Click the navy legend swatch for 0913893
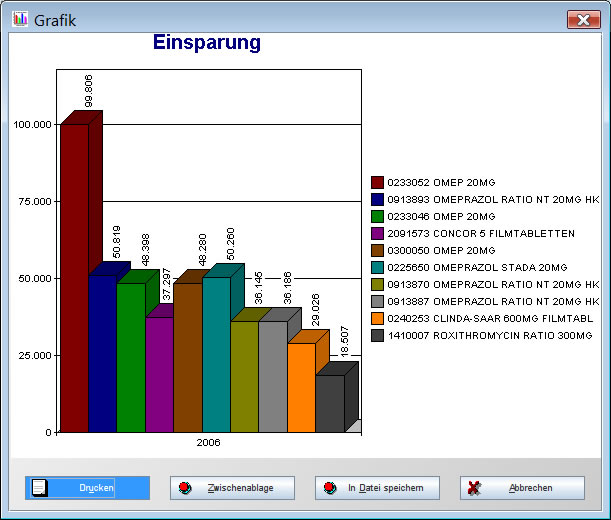Image resolution: width=611 pixels, height=520 pixels. 378,199
